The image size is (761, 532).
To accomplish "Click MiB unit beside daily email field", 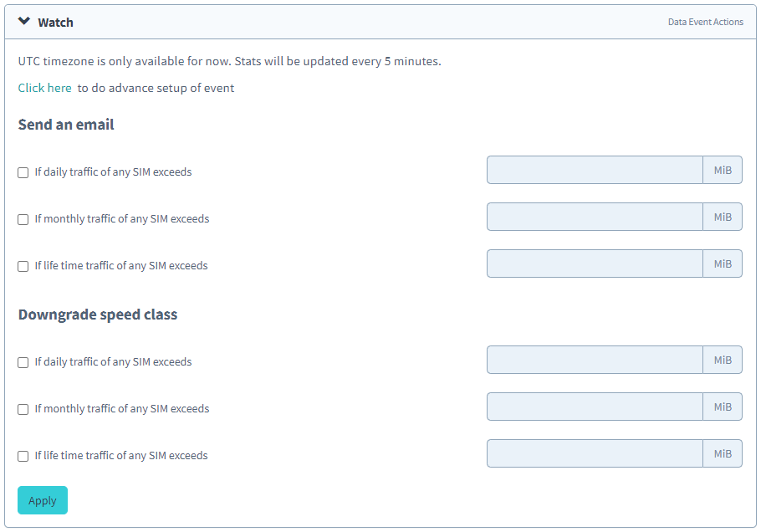I will 723,170.
